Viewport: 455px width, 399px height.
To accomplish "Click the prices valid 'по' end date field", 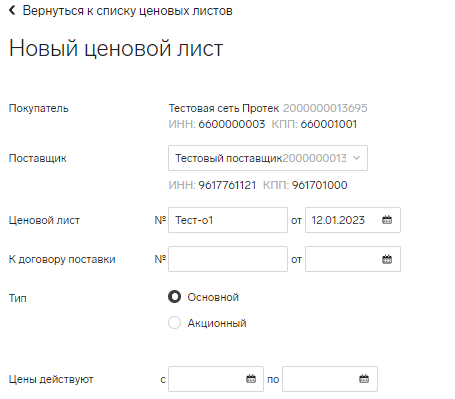I will pos(330,379).
